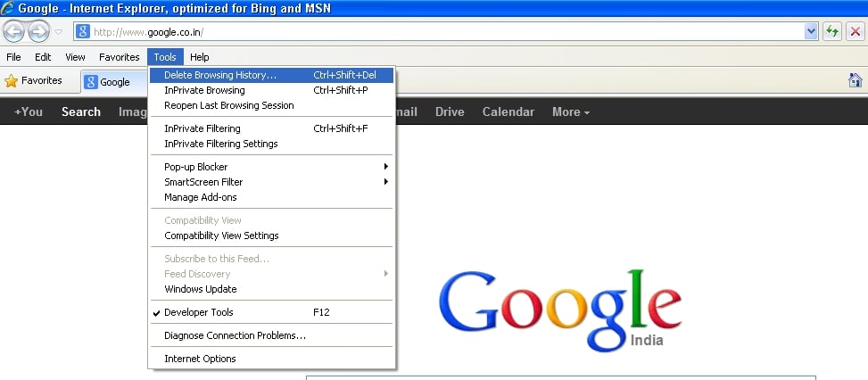Open the File menu
Screen dimensions: 868x380
point(14,57)
